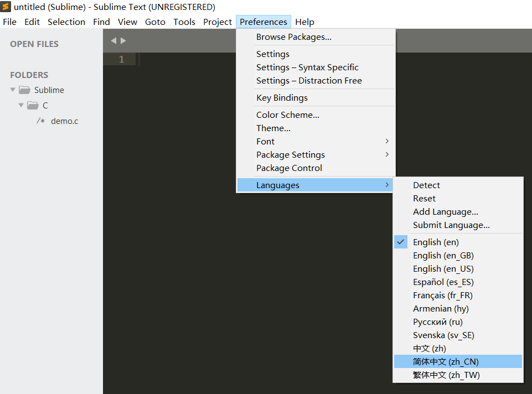Switch language to 中文 (zh)
Viewport: 532px width, 394px height.
tap(458, 348)
